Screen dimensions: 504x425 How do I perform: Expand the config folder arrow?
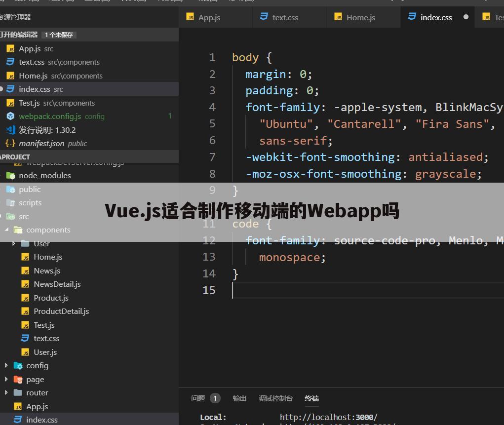(6, 366)
